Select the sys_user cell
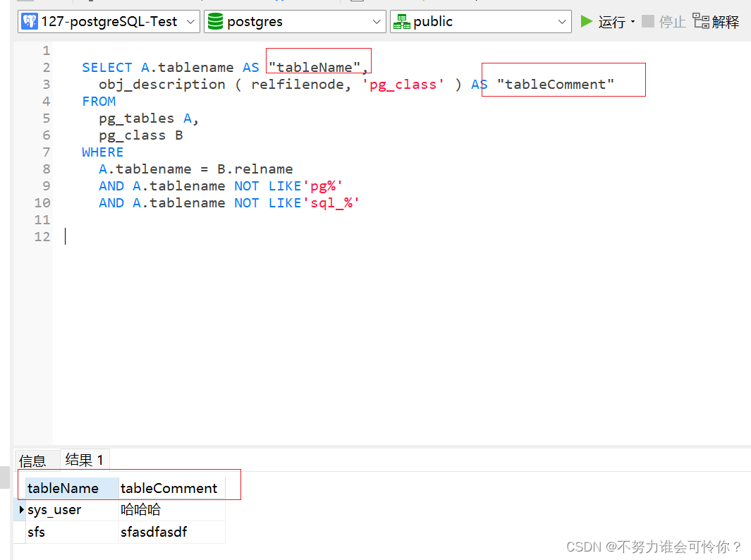751x560 pixels. pyautogui.click(x=72, y=510)
